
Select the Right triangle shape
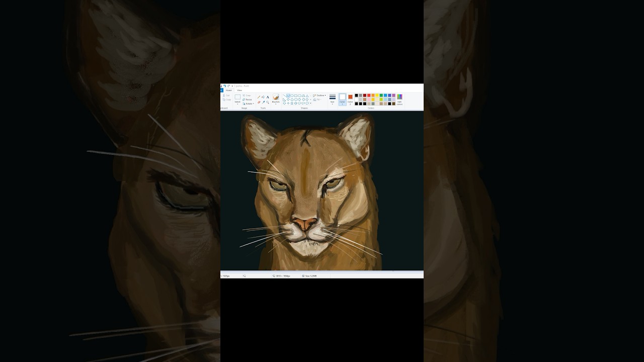click(284, 100)
